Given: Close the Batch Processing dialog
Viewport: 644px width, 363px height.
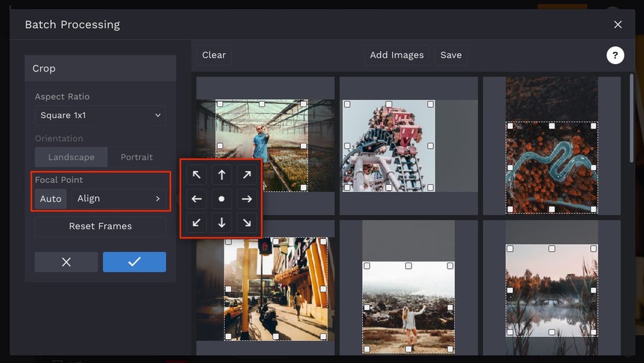Looking at the screenshot, I should point(617,25).
